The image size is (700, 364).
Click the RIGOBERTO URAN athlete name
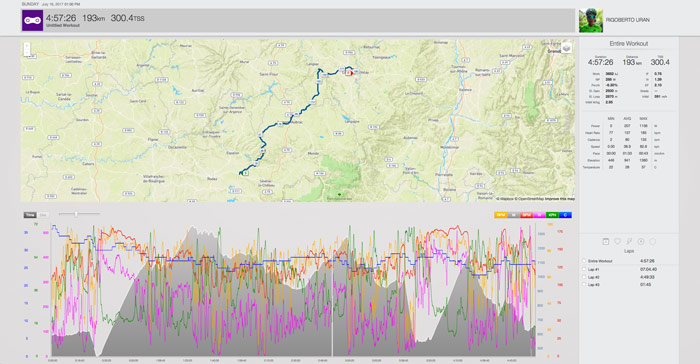(627, 20)
